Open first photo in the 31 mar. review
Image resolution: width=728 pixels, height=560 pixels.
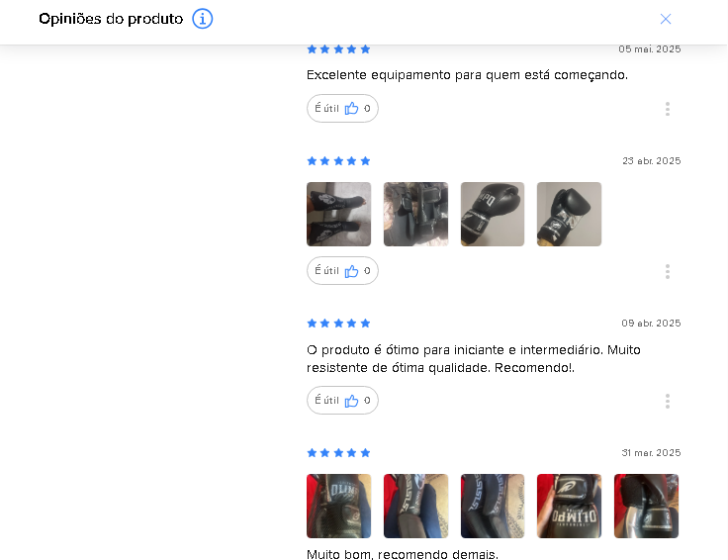tap(339, 507)
